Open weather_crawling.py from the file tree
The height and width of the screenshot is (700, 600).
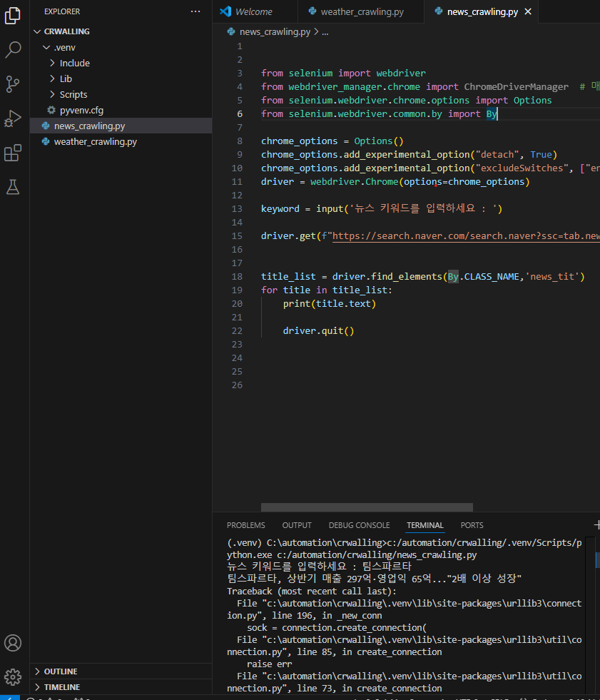coord(121,141)
